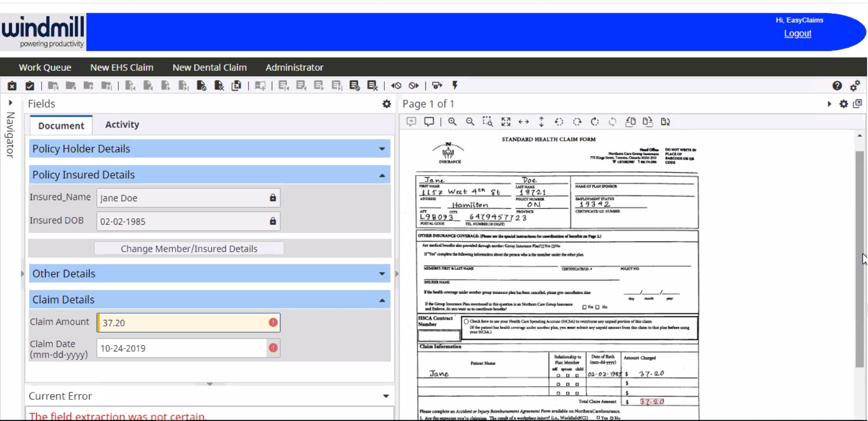Click the zoom in magnifier icon
The width and height of the screenshot is (868, 421).
tap(452, 122)
